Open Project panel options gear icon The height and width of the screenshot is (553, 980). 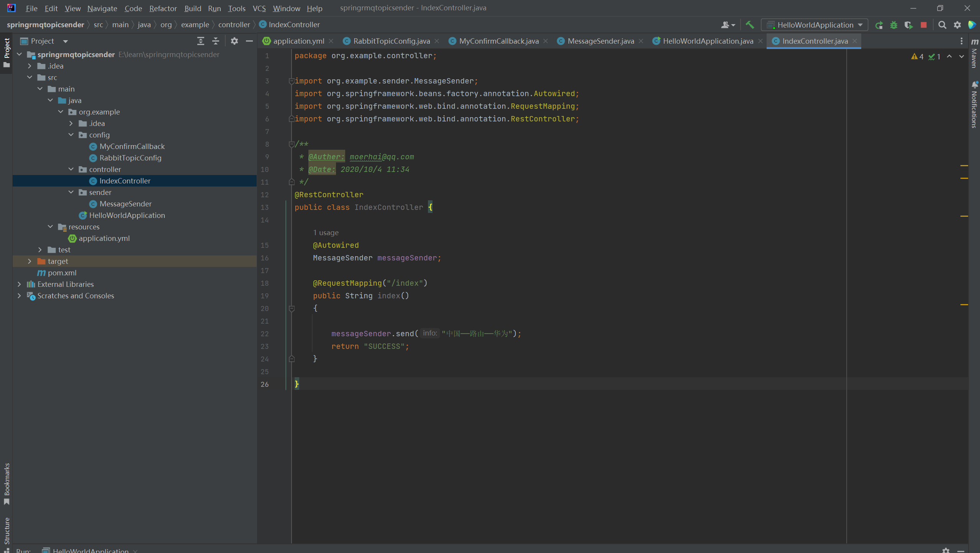[234, 41]
